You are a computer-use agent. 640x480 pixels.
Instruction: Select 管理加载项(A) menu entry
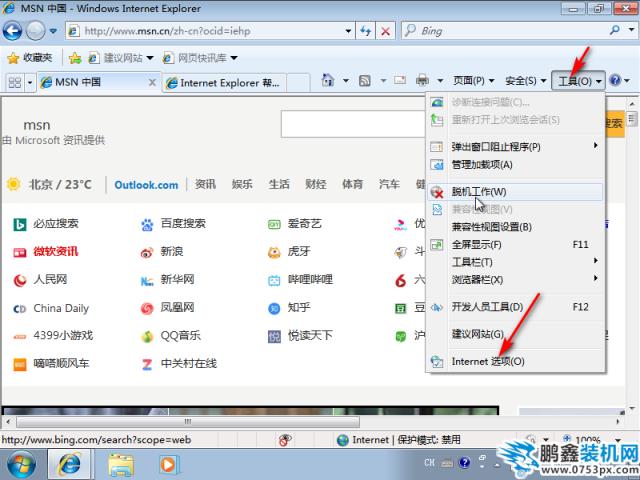[x=515, y=164]
